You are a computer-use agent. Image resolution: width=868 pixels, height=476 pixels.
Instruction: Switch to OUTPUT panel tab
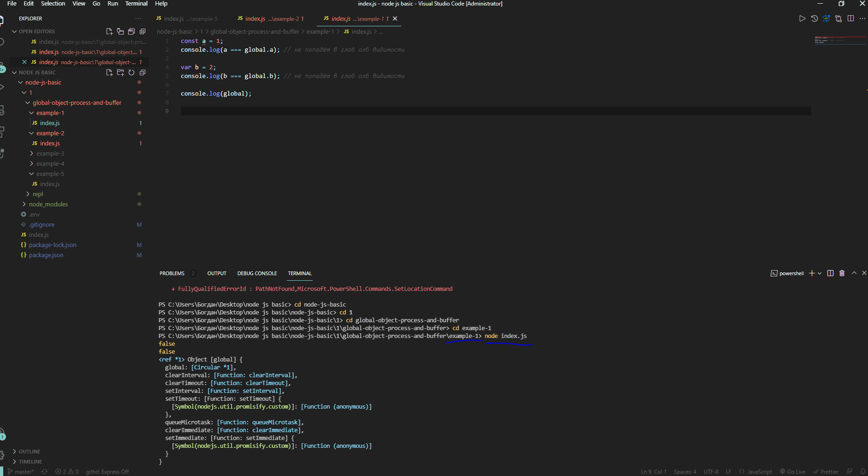pos(217,273)
